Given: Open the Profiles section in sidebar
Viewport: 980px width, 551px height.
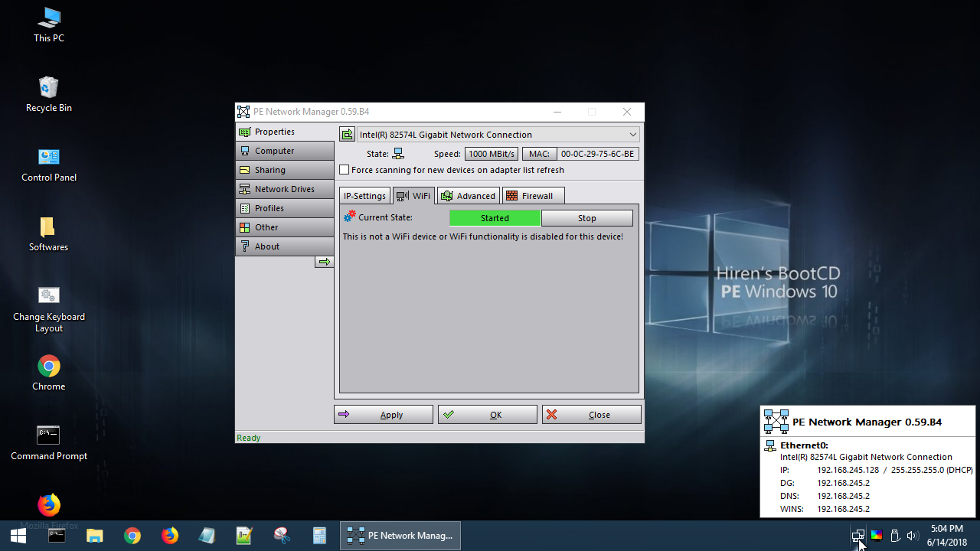Looking at the screenshot, I should click(285, 208).
